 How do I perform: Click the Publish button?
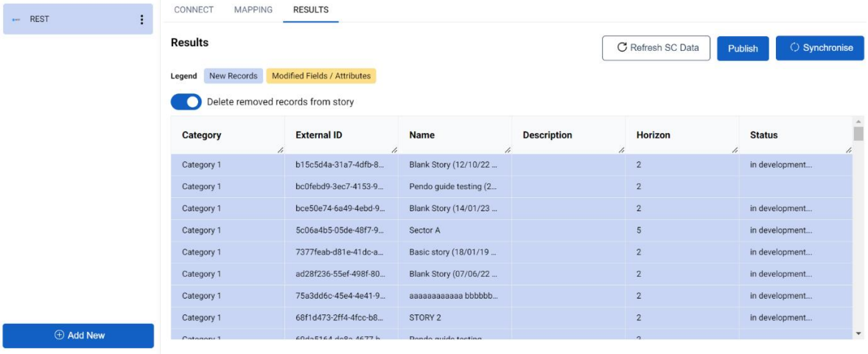pos(742,49)
